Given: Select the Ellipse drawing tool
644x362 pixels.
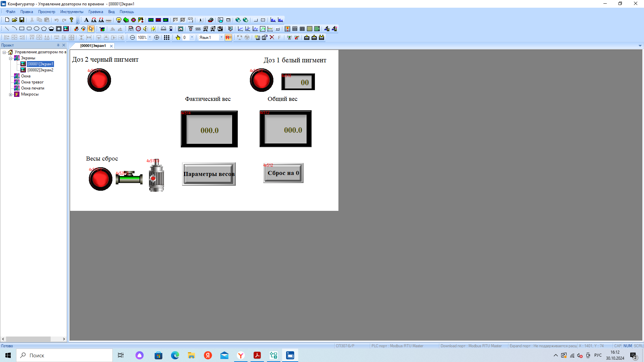Looking at the screenshot, I should (x=37, y=29).
